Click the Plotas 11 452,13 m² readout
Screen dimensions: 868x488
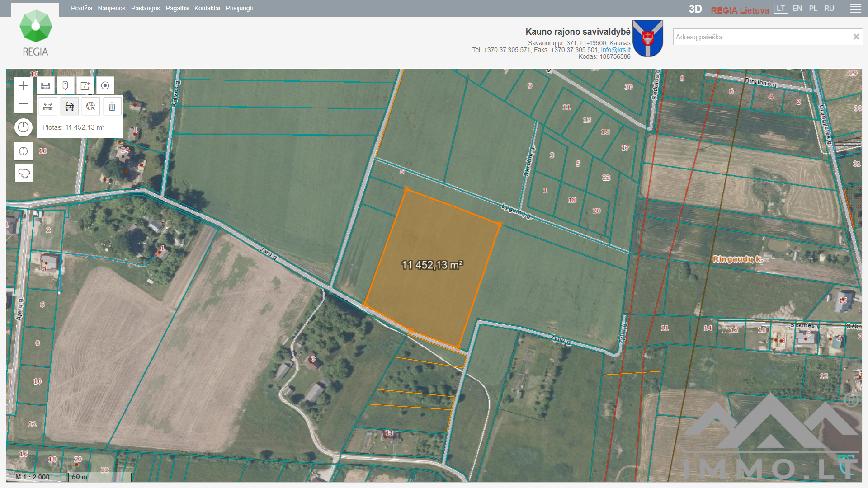coord(74,127)
